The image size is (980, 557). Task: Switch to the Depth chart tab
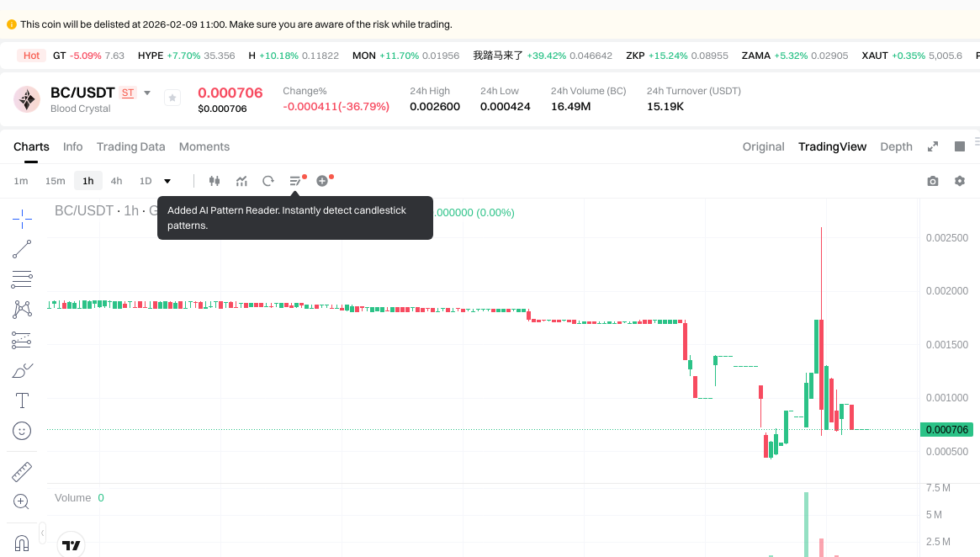click(896, 146)
